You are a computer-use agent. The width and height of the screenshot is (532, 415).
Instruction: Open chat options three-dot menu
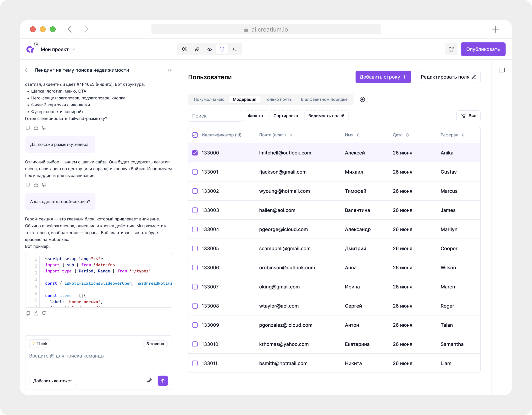[x=170, y=70]
